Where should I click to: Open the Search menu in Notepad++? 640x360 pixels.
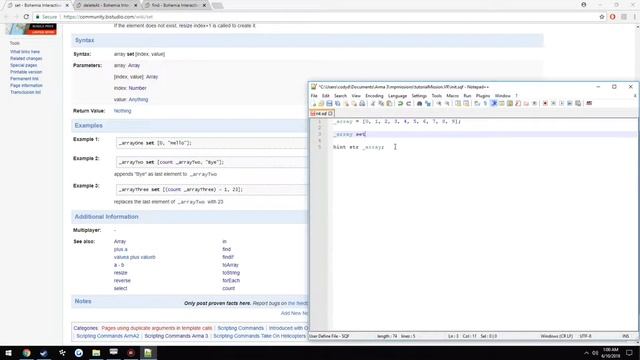[340, 96]
